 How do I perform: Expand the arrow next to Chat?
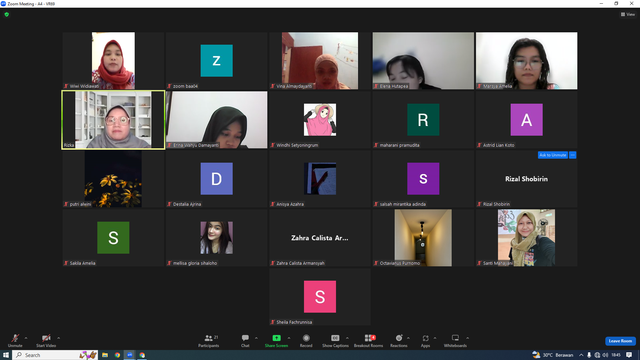pyautogui.click(x=256, y=338)
